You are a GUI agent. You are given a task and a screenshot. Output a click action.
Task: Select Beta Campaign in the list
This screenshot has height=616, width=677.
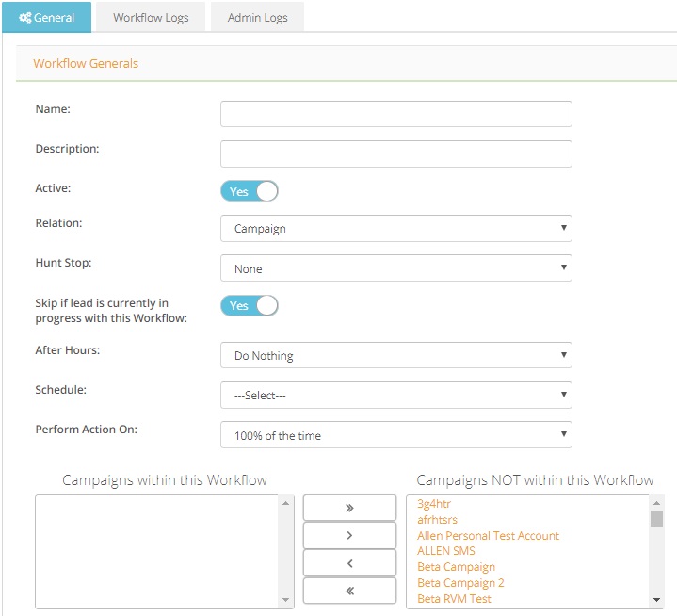tap(456, 567)
